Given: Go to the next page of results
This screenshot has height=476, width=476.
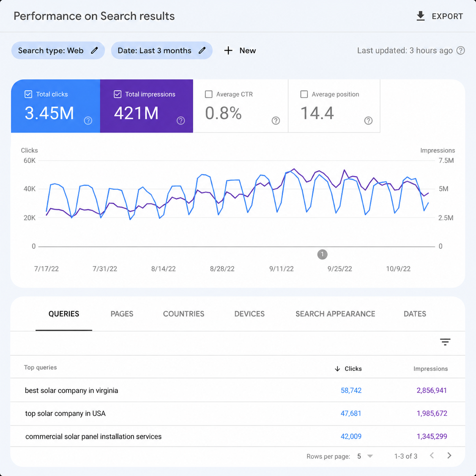Looking at the screenshot, I should (x=449, y=456).
